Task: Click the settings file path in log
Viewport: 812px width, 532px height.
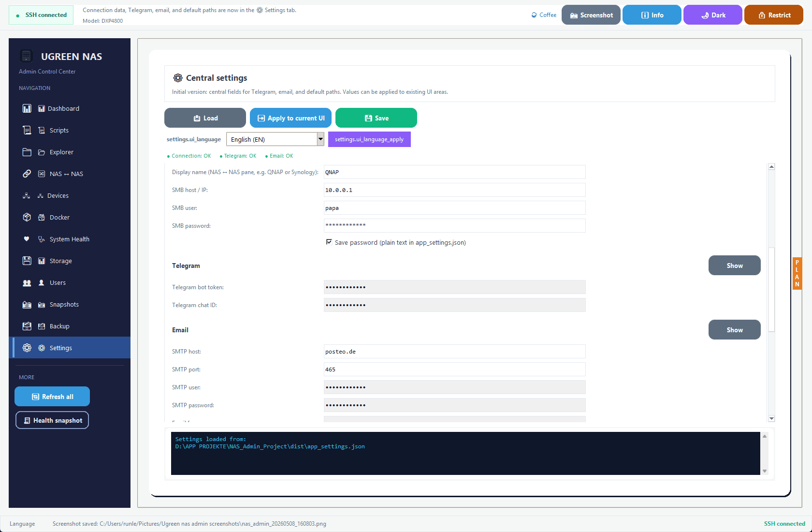Action: (270, 446)
